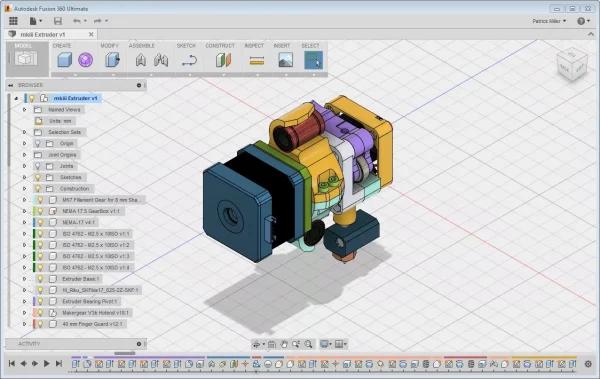Expand the Selection Sets folder

point(24,132)
